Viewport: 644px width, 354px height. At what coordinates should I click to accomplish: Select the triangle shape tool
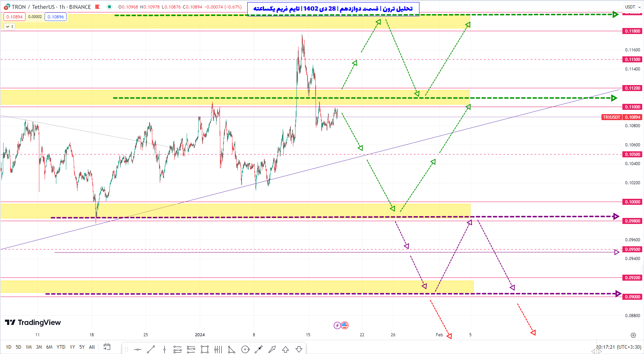pyautogui.click(x=231, y=350)
